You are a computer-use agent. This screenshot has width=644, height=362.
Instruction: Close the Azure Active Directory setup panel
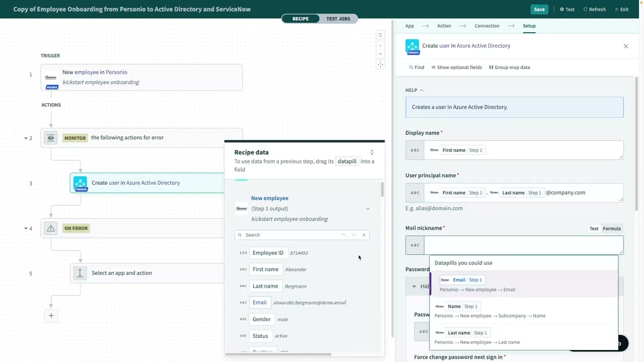626,46
